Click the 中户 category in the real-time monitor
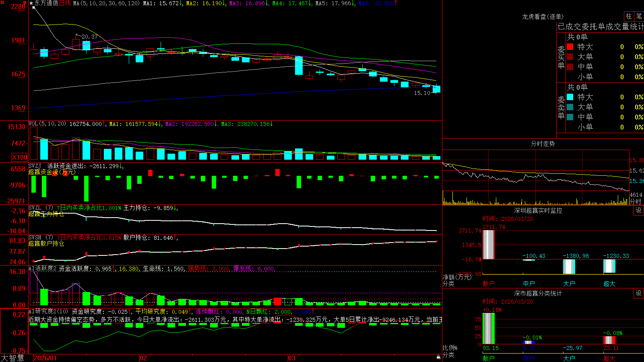This screenshot has width=644, height=362. 529,284
